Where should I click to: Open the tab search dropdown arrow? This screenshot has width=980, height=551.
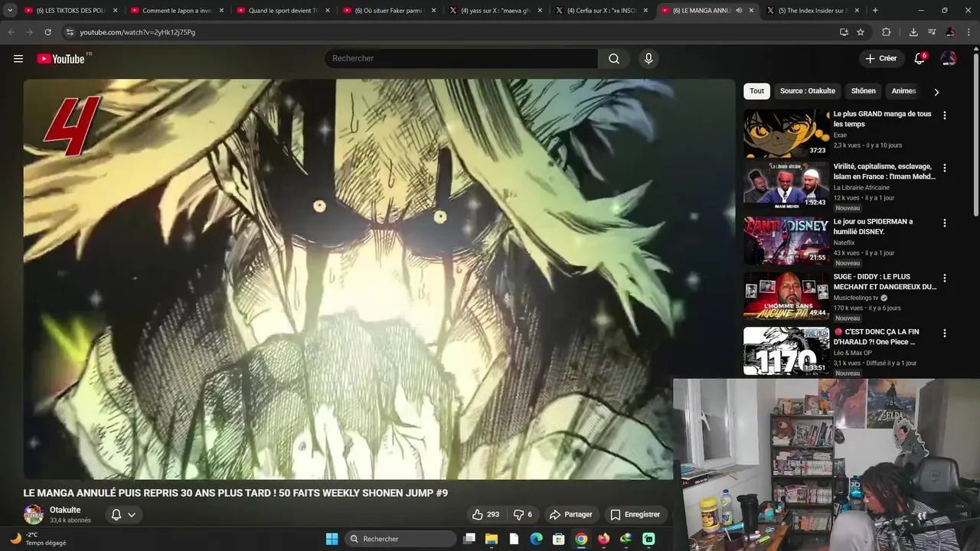pos(10,11)
